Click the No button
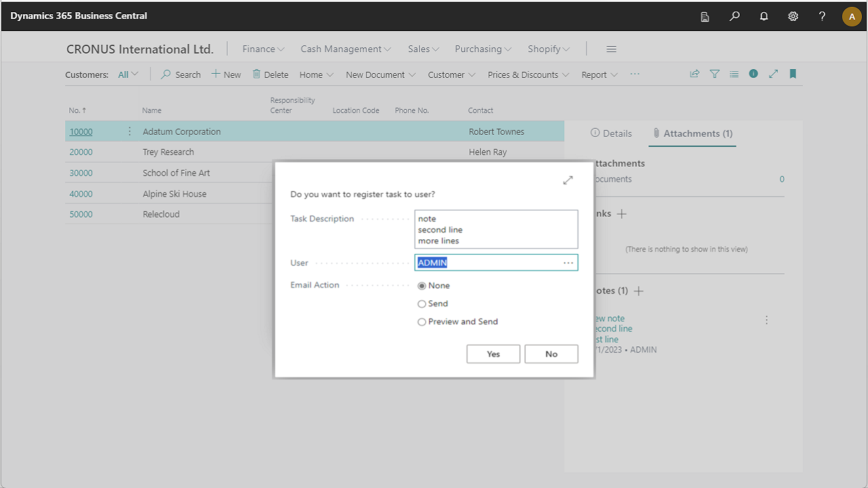 click(551, 354)
